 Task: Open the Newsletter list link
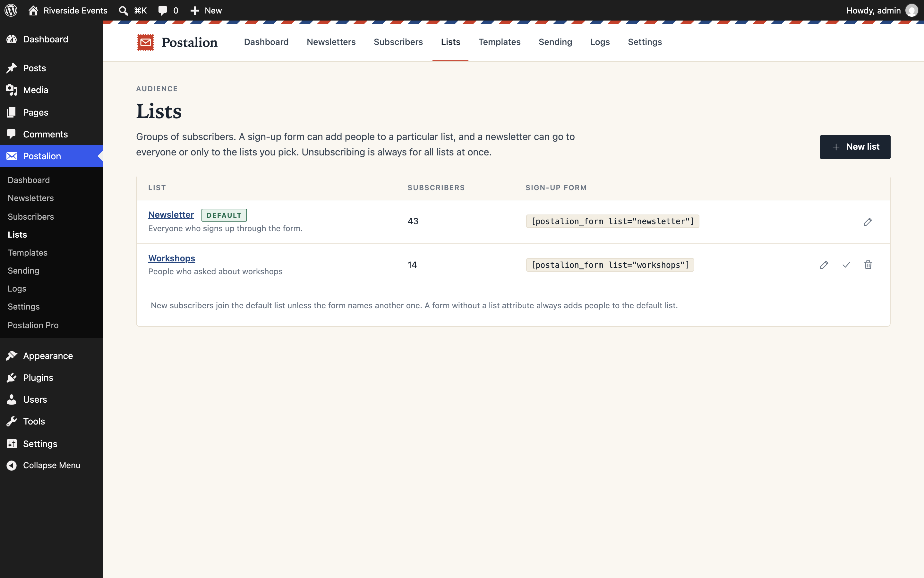pos(171,215)
